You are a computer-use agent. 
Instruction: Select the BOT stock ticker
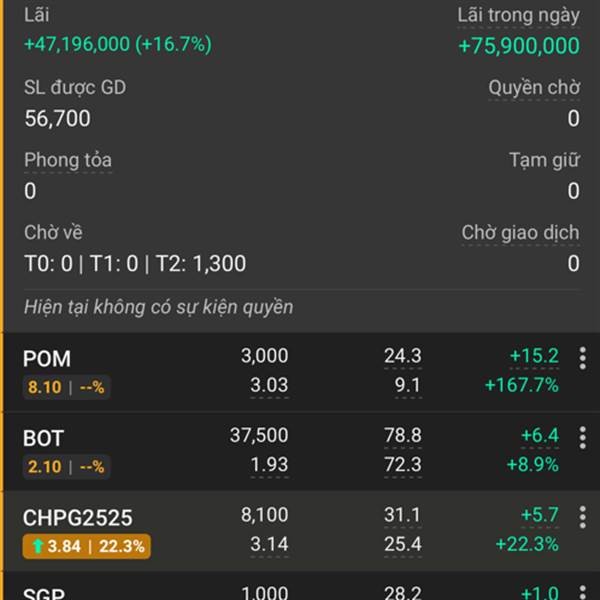point(43,438)
